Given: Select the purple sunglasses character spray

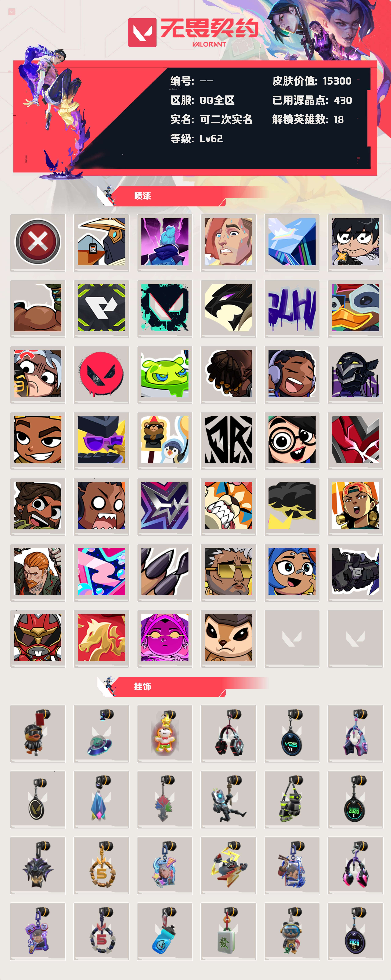Looking at the screenshot, I should tap(101, 440).
